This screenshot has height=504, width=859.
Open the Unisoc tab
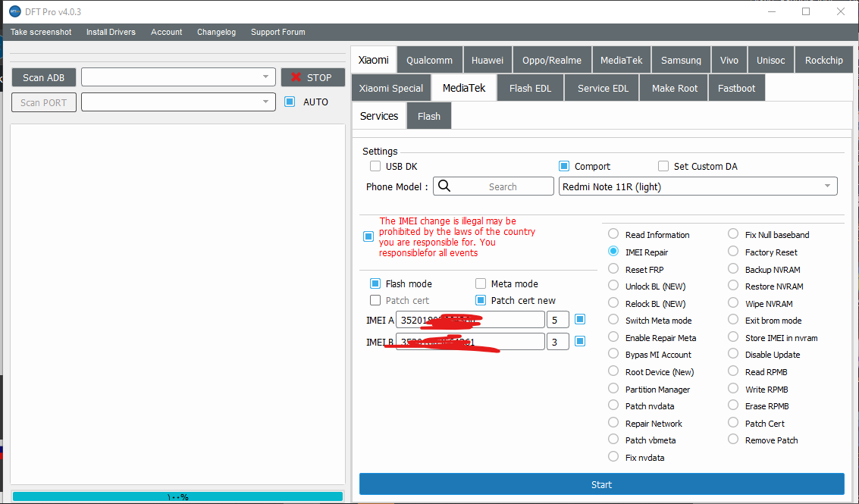coord(771,60)
